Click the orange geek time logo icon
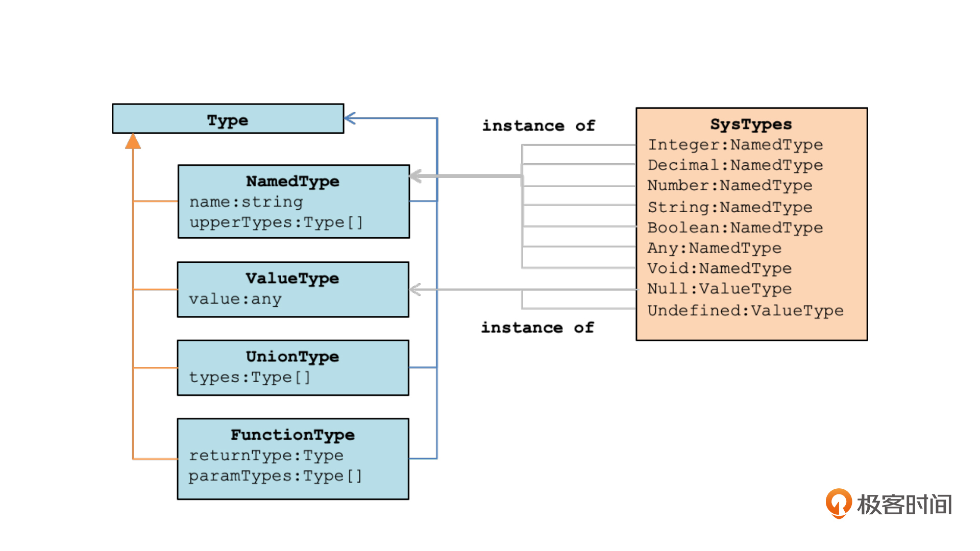 click(839, 504)
